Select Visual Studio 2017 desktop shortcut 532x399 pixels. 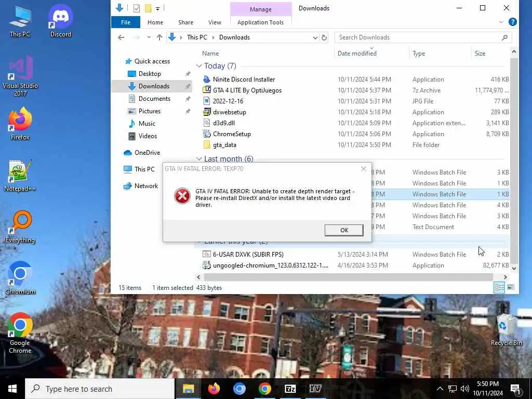tap(20, 76)
